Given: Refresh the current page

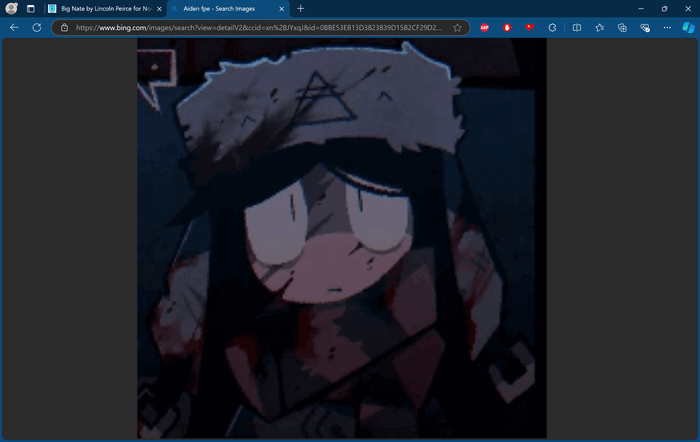Looking at the screenshot, I should pos(37,28).
